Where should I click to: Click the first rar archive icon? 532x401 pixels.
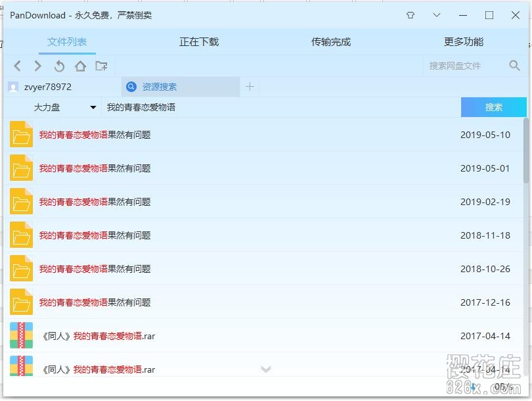click(x=21, y=335)
